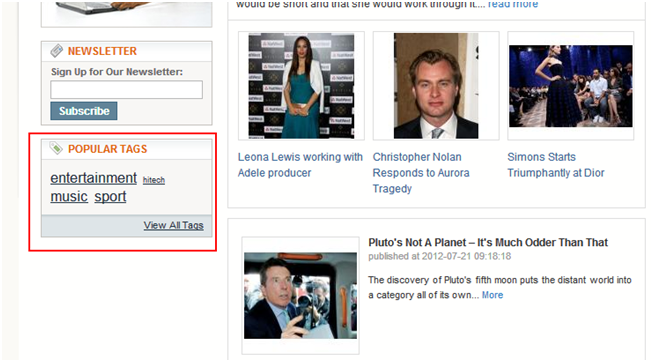The width and height of the screenshot is (653, 362).
Task: Open 'Leona Lewis working with Adele producer' link
Action: [300, 165]
